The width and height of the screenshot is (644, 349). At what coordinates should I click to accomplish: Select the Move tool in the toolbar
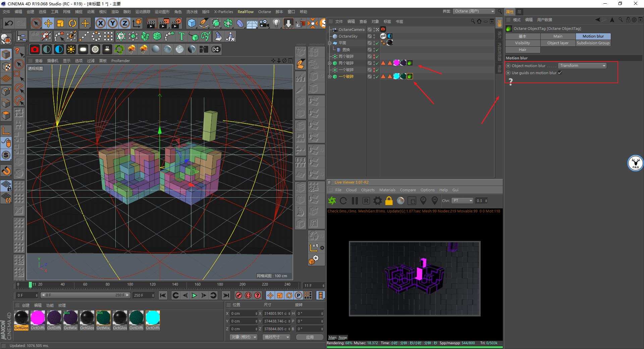point(48,23)
